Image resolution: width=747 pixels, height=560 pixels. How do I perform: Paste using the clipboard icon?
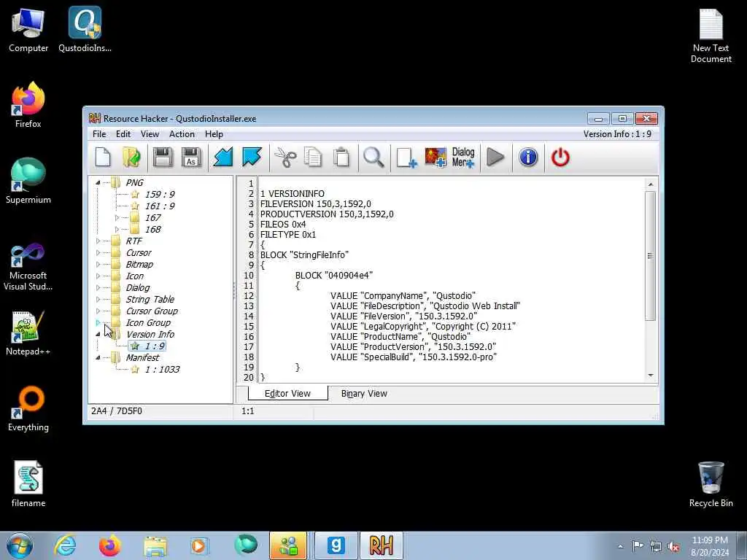click(x=341, y=157)
